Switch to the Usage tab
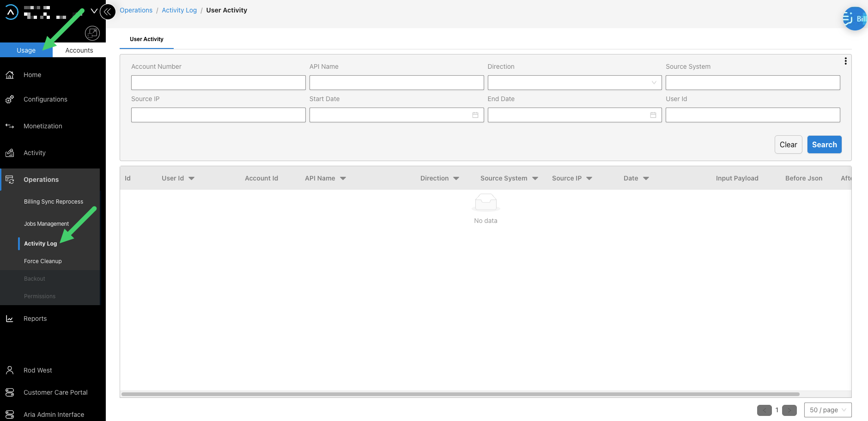 point(26,50)
